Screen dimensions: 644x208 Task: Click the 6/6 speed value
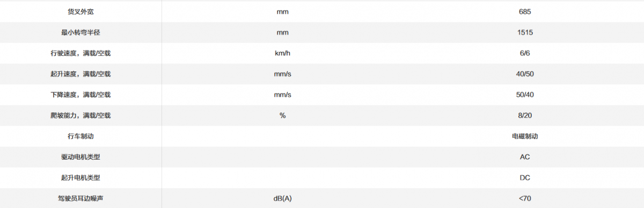[x=525, y=53]
